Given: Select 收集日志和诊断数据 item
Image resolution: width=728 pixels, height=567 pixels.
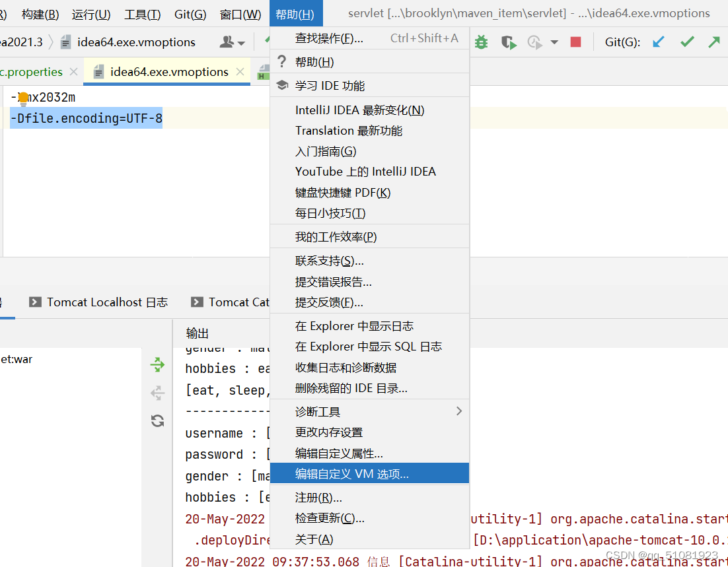Looking at the screenshot, I should coord(369,368).
